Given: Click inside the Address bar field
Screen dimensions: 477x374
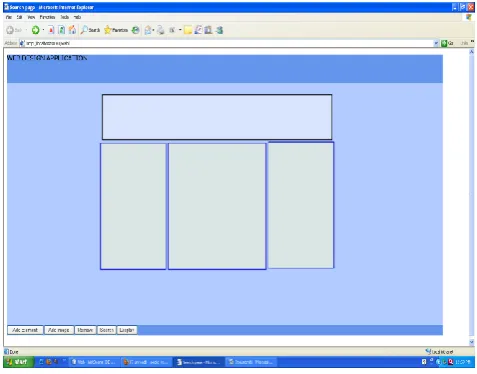Looking at the screenshot, I should click(227, 43).
